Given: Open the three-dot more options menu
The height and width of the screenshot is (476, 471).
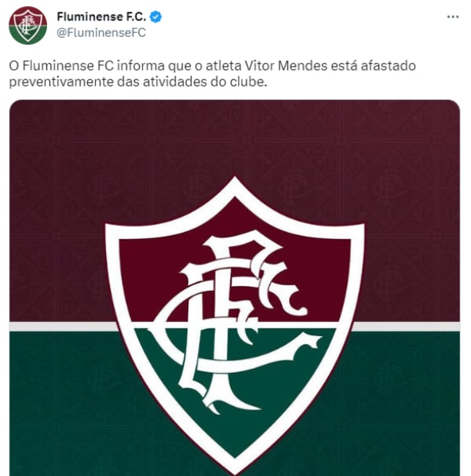Looking at the screenshot, I should tap(453, 17).
